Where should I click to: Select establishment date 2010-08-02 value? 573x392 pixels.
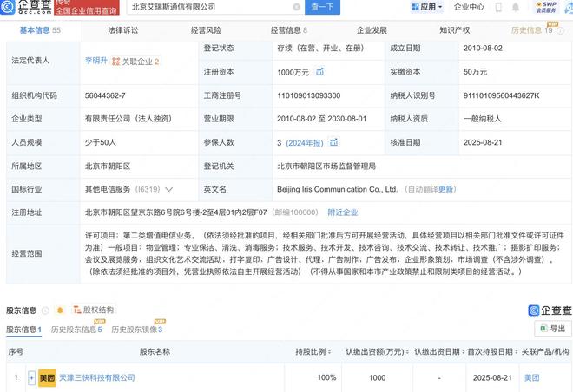click(x=483, y=49)
